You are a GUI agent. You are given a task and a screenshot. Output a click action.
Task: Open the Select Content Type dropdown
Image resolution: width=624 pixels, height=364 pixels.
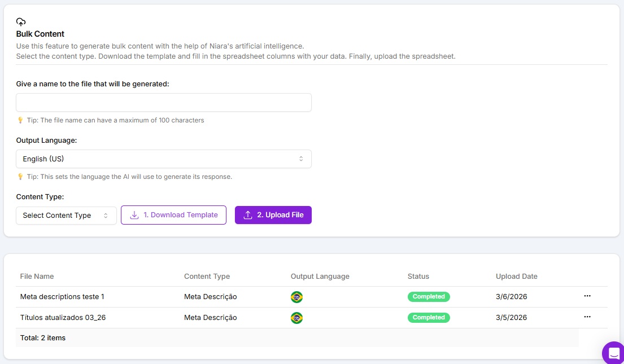tap(66, 216)
